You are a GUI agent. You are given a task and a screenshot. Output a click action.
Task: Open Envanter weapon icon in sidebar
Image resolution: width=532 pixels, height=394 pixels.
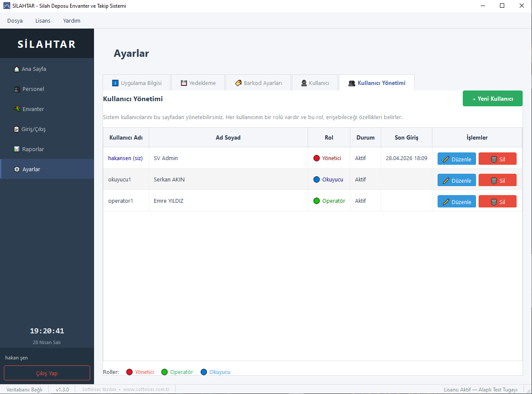pos(17,109)
